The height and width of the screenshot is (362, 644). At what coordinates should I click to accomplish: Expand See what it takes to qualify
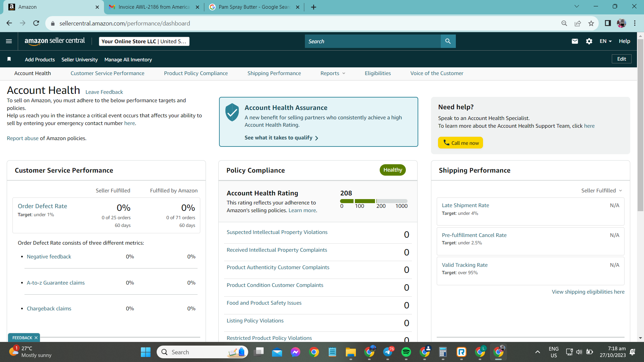click(281, 138)
